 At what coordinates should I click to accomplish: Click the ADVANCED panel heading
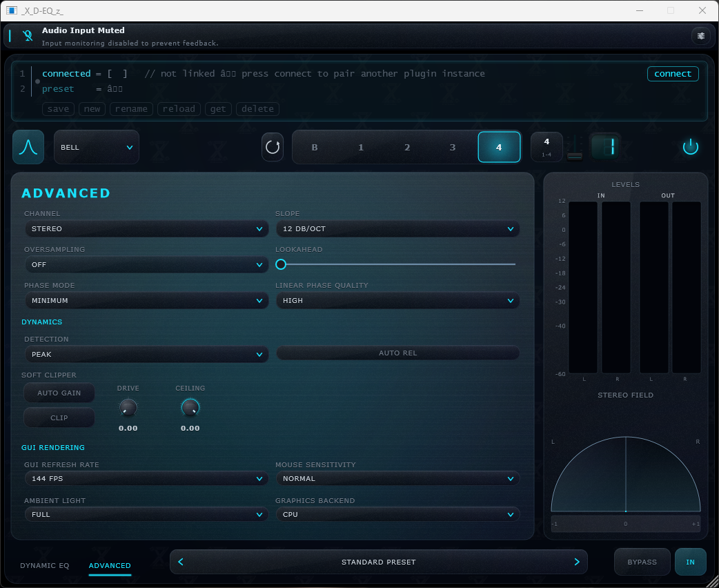(66, 193)
